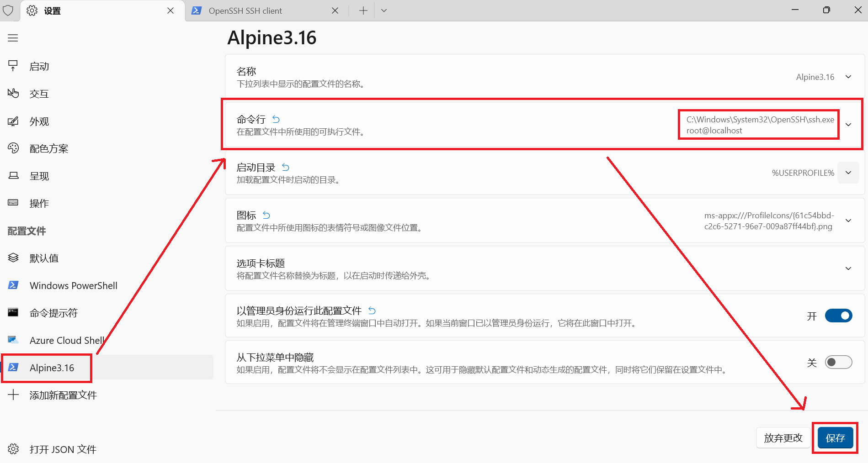Image resolution: width=868 pixels, height=463 pixels.
Task: Expand the 名称 setting chevron
Action: [x=848, y=77]
